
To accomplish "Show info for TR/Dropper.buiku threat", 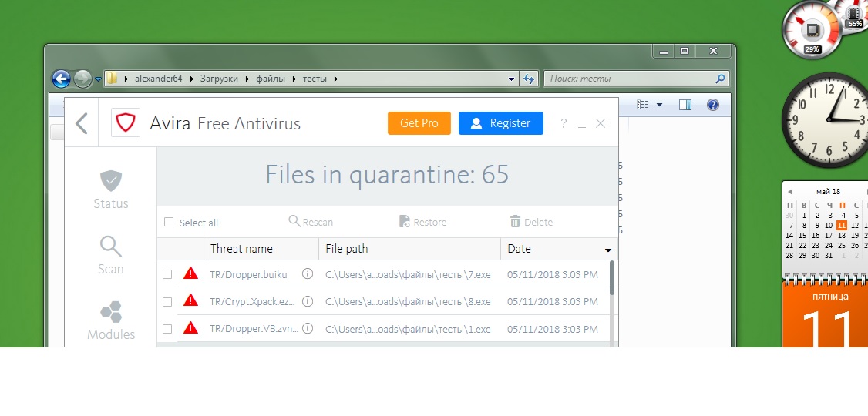I will 308,273.
